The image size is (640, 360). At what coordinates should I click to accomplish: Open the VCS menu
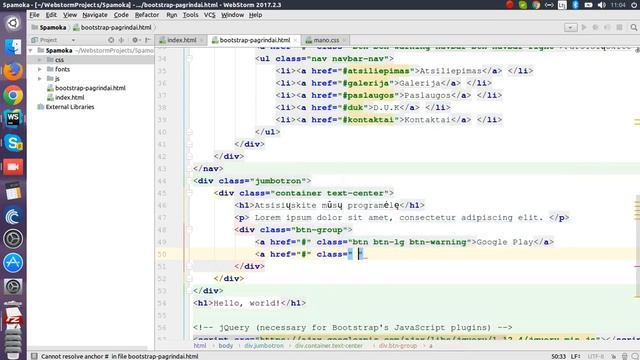(x=209, y=15)
